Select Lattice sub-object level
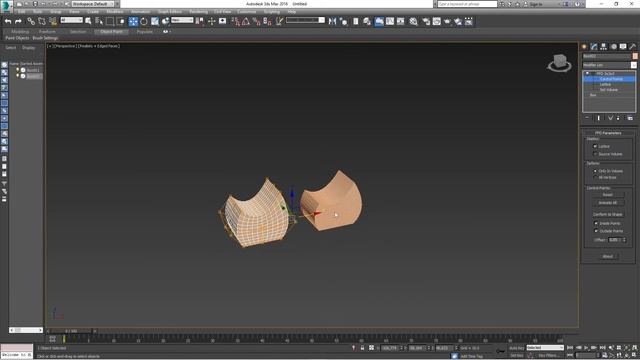The image size is (640, 360). pos(605,84)
